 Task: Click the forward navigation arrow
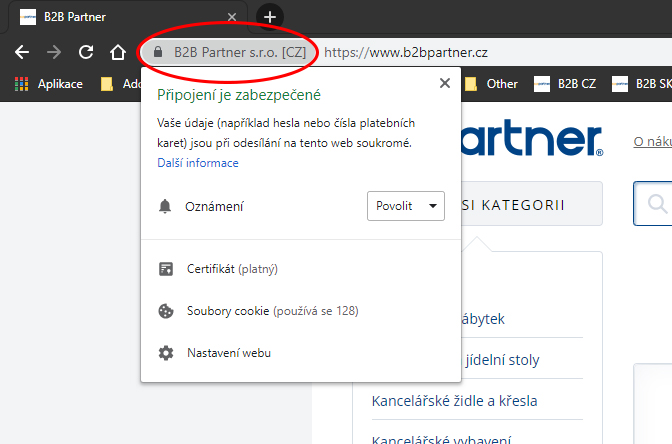coord(54,52)
